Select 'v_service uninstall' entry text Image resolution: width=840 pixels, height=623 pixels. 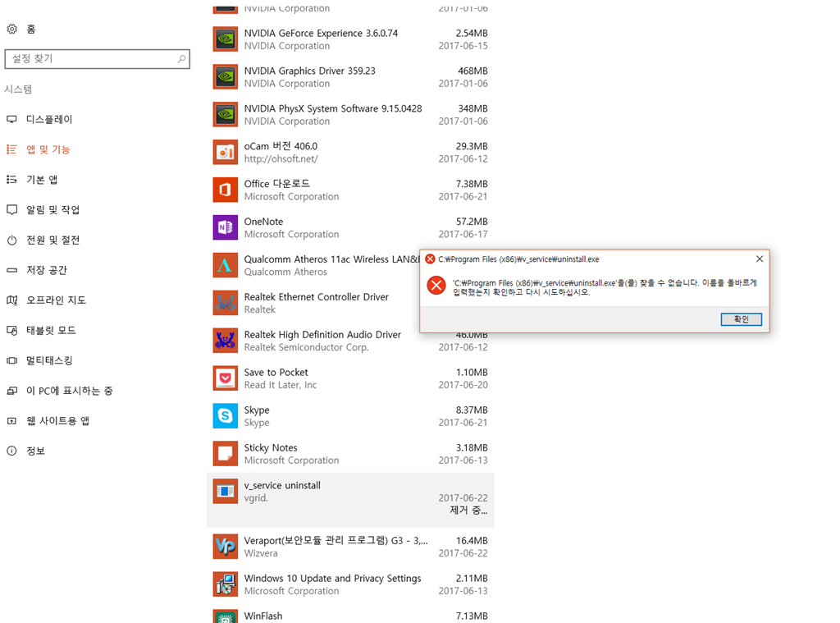click(x=282, y=485)
